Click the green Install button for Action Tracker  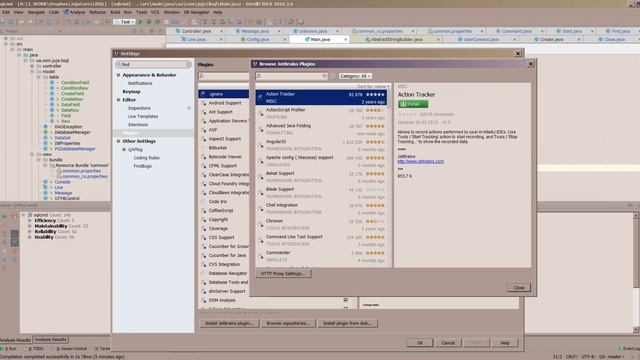(x=413, y=104)
